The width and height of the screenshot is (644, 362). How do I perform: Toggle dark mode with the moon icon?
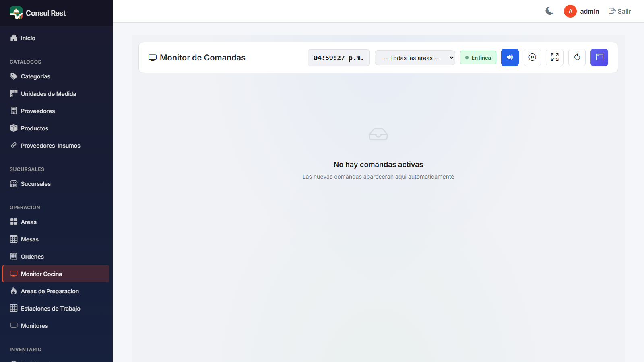pyautogui.click(x=549, y=11)
